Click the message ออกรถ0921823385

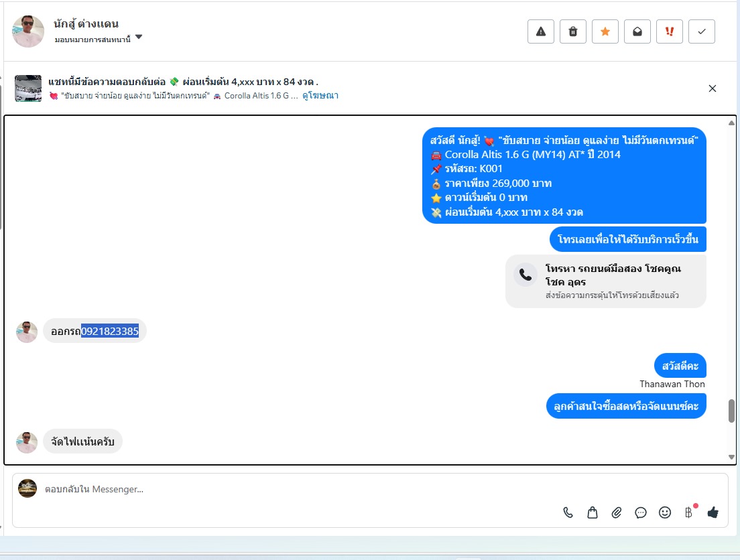tap(95, 331)
